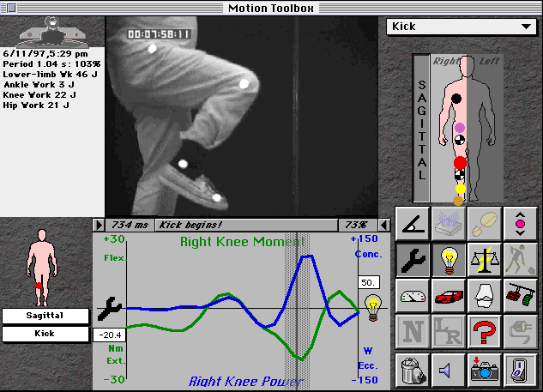Click the Kick button at lower left
This screenshot has width=543, height=392.
[44, 333]
